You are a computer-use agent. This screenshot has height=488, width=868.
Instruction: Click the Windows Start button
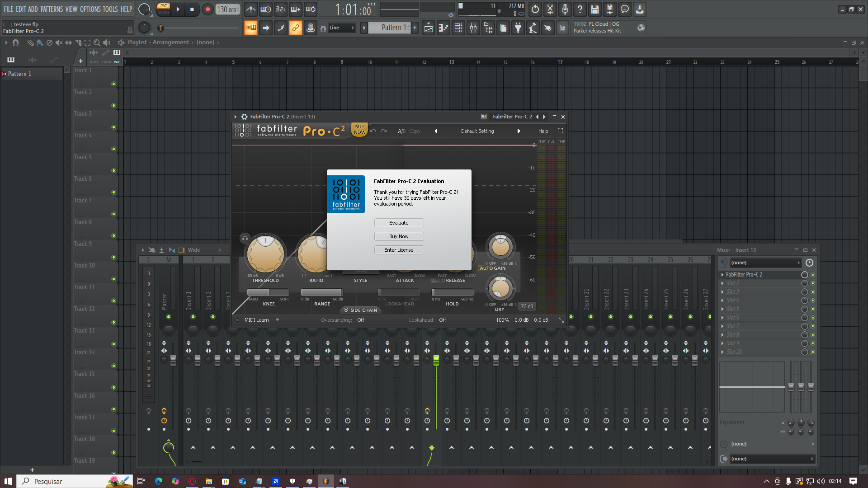click(x=8, y=481)
